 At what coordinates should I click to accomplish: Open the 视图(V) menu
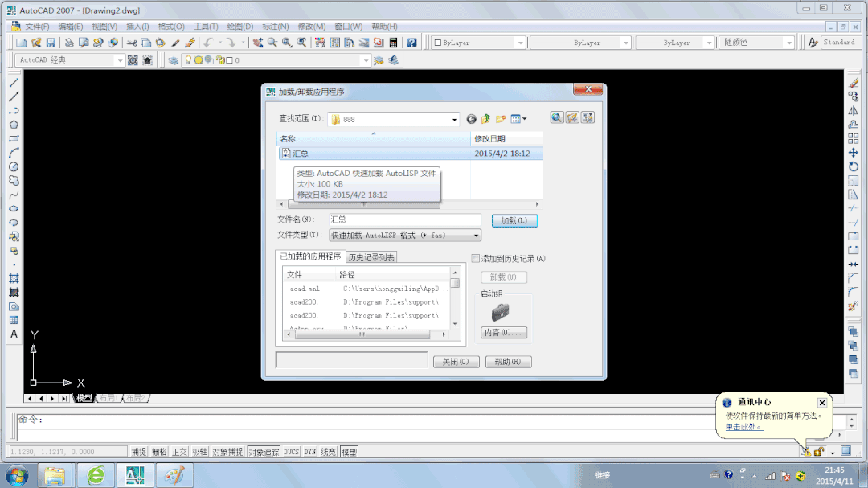click(104, 27)
